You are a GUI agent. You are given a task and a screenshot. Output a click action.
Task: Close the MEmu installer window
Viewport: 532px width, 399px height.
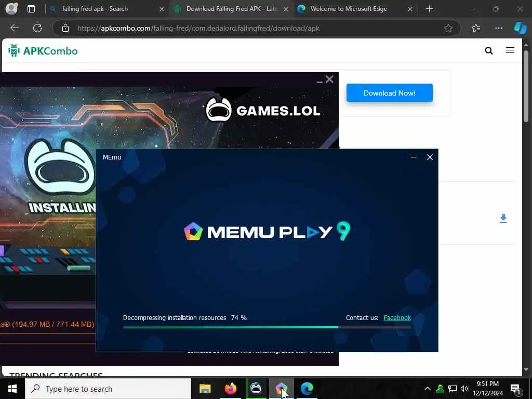tap(430, 157)
